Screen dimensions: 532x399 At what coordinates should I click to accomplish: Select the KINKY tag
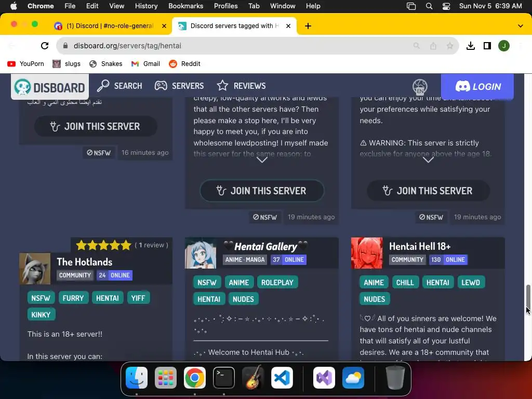(41, 314)
